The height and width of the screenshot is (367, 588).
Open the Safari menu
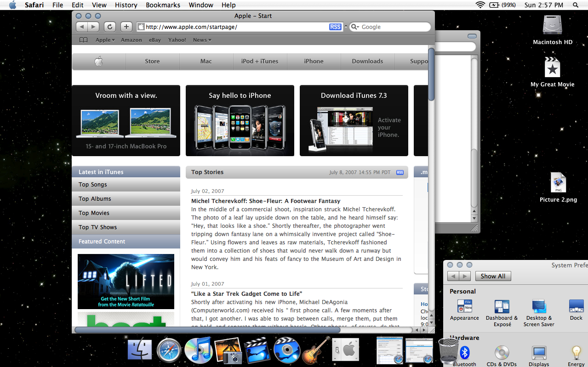35,5
